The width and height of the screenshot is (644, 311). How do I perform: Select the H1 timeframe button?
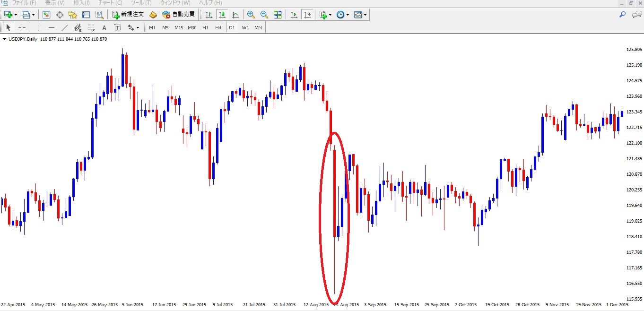205,27
